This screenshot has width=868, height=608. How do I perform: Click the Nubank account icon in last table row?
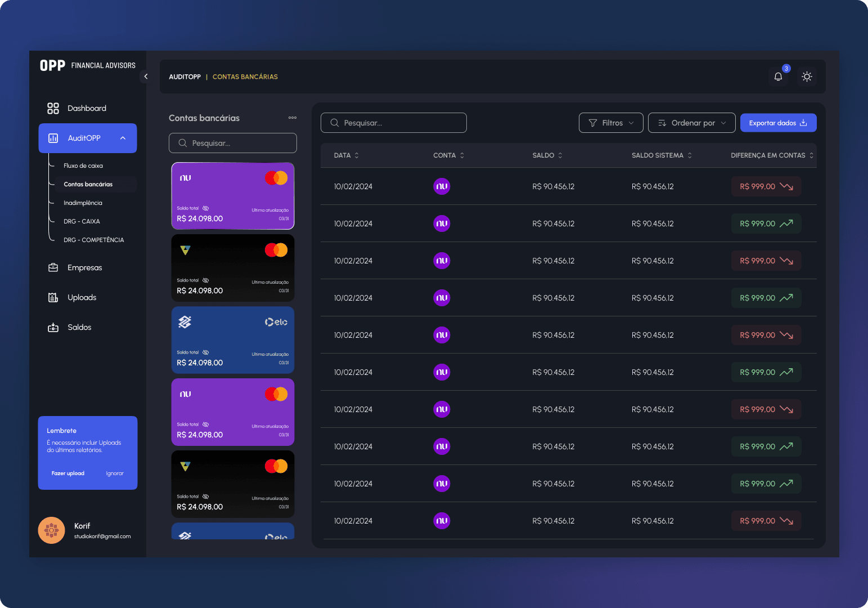coord(442,521)
